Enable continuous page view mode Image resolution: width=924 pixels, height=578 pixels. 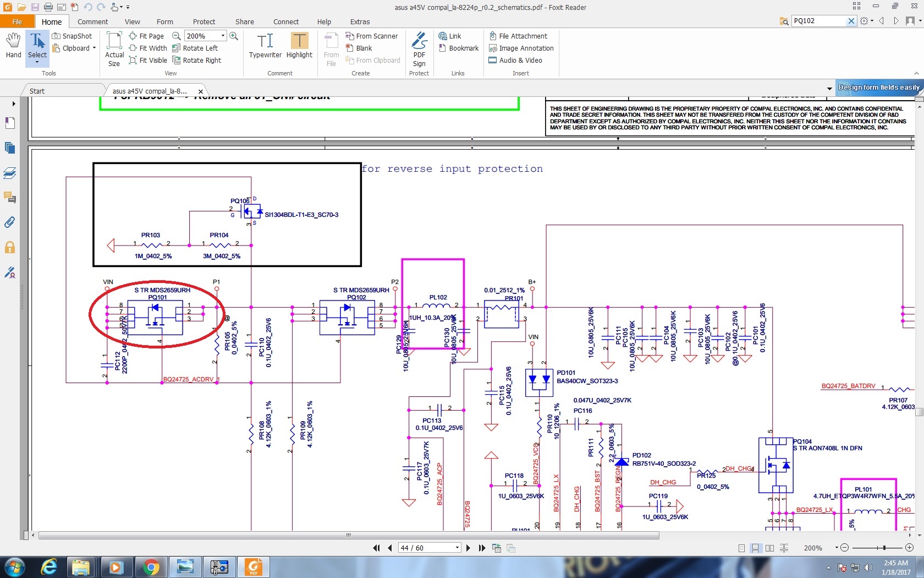click(756, 548)
